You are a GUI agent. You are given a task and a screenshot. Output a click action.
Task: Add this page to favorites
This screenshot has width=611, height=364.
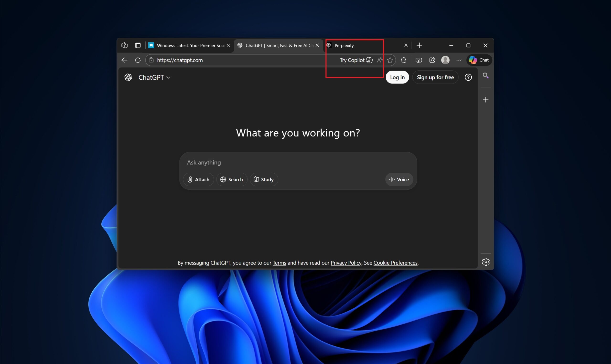click(x=390, y=60)
